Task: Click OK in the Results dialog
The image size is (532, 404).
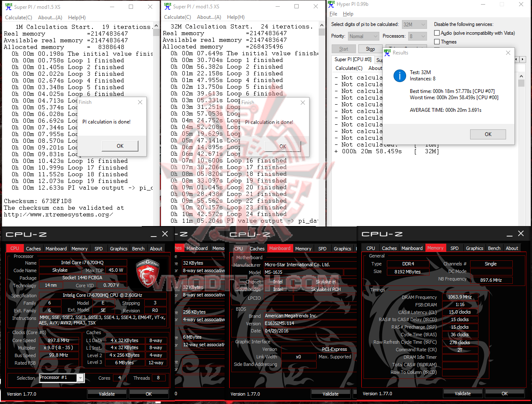Action: 488,134
